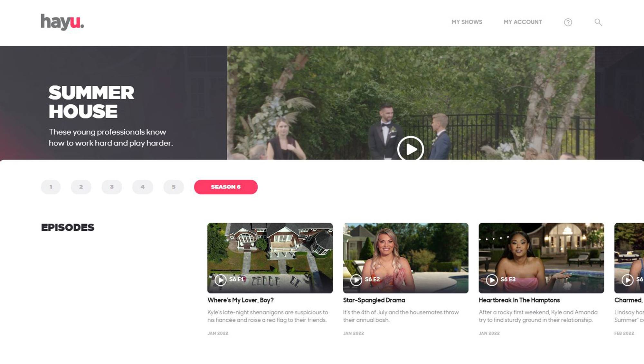The height and width of the screenshot is (364, 644).
Task: Switch to season 5 tab
Action: (174, 187)
